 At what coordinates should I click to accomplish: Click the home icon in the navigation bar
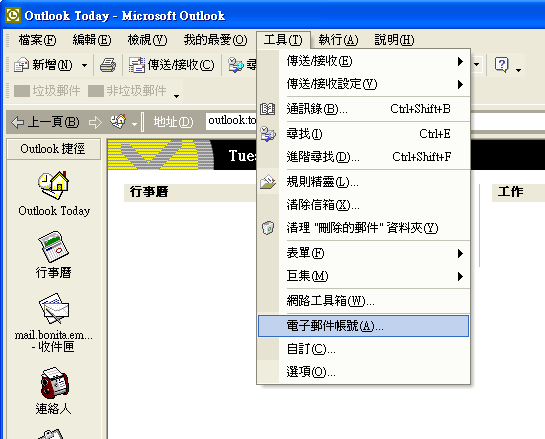tap(118, 122)
